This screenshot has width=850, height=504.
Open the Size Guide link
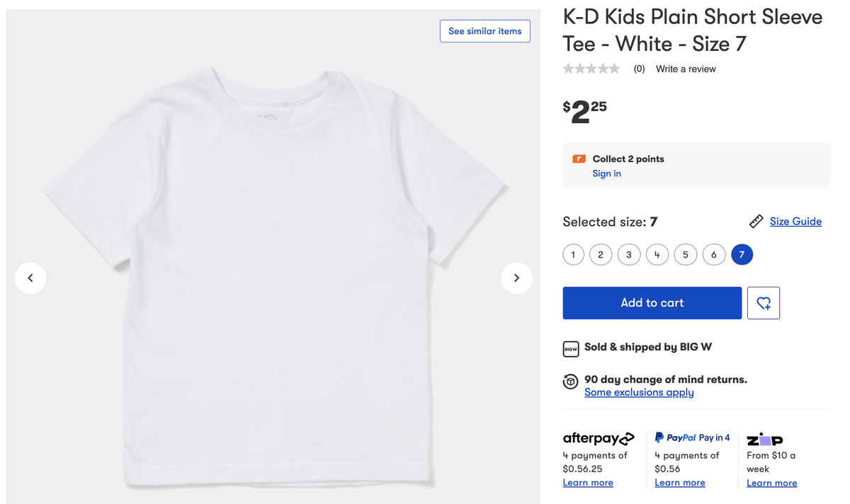point(795,222)
